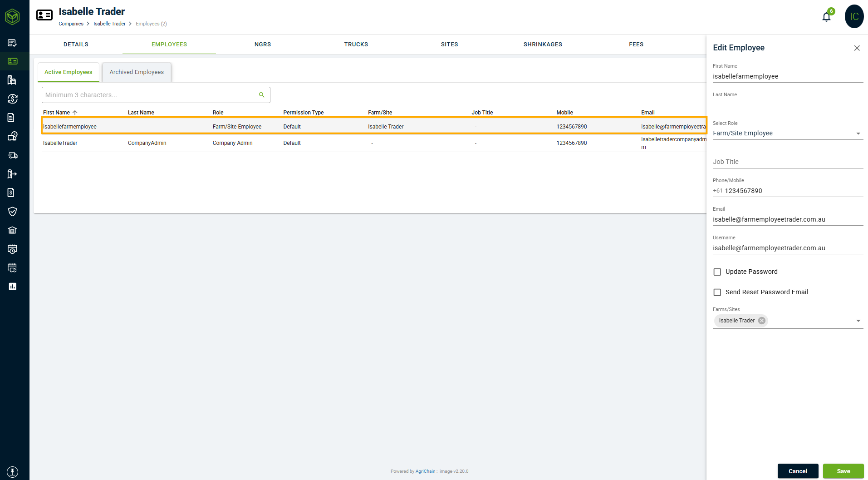The width and height of the screenshot is (868, 480).
Task: Open the checklist icon in sidebar
Action: click(x=12, y=43)
